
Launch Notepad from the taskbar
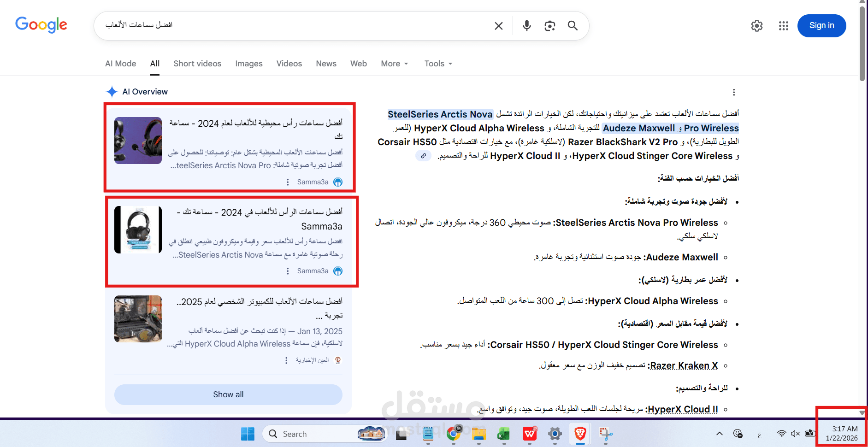(x=428, y=434)
